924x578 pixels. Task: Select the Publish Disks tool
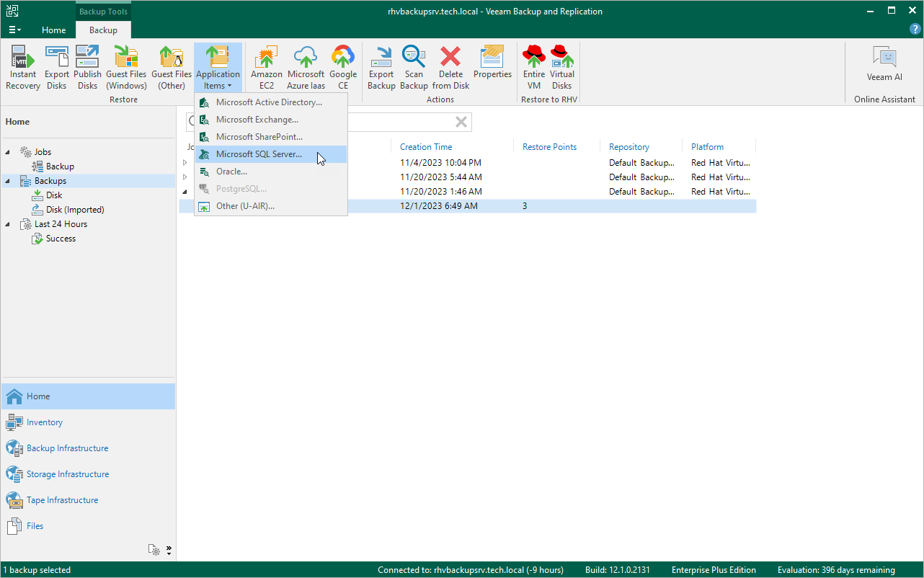click(87, 67)
